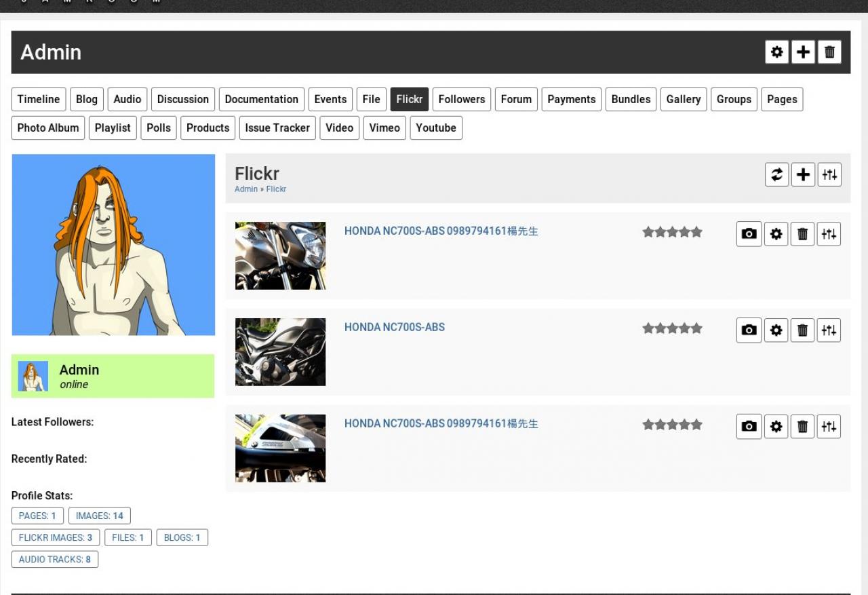
Task: Click the refresh icon in Flickr header
Action: point(777,175)
